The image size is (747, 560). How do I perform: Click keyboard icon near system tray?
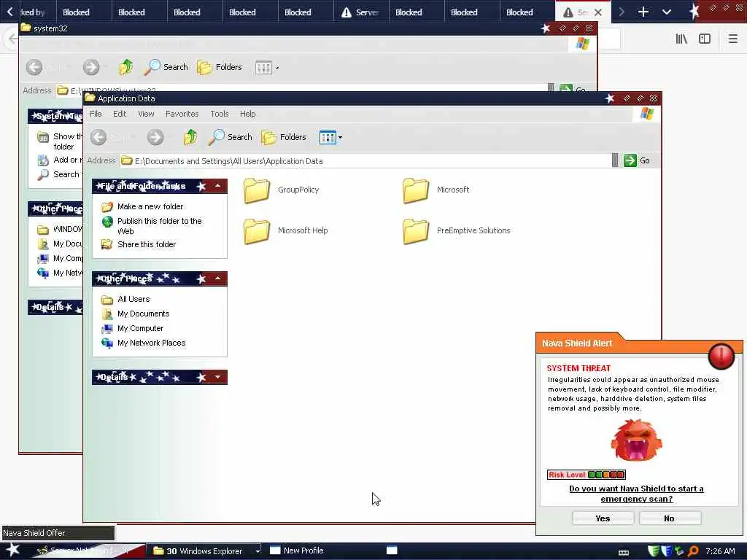(x=623, y=553)
